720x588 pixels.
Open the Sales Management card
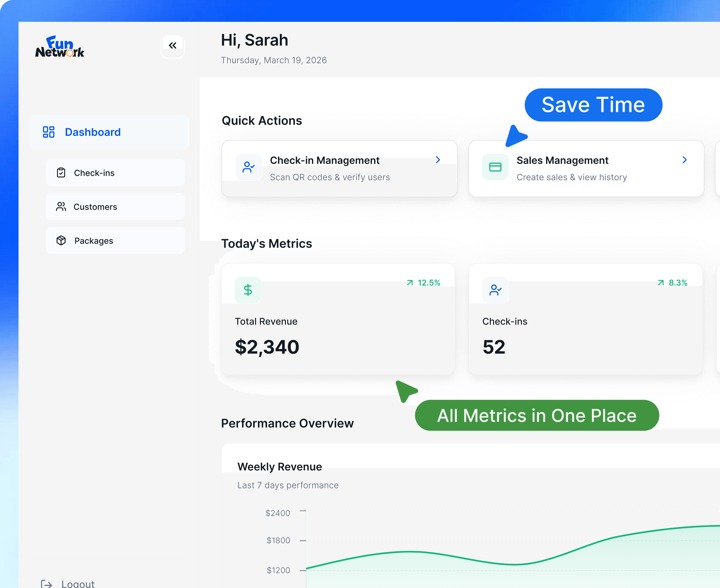point(586,168)
